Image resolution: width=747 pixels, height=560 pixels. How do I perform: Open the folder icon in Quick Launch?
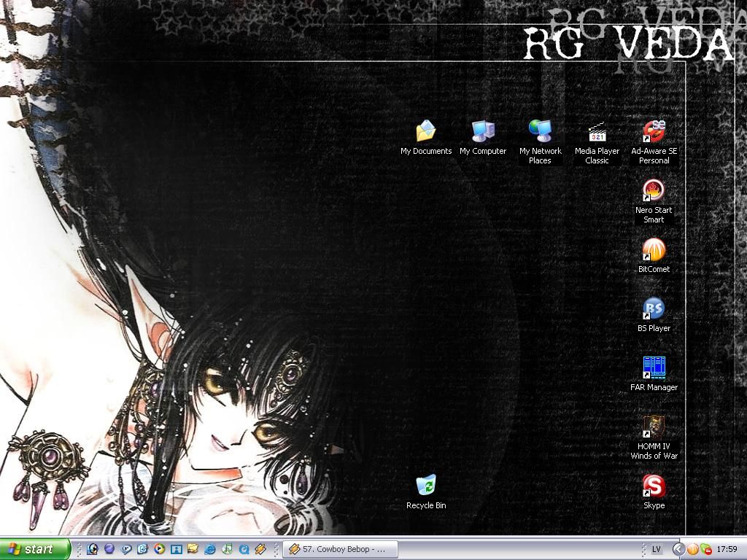pos(193,549)
